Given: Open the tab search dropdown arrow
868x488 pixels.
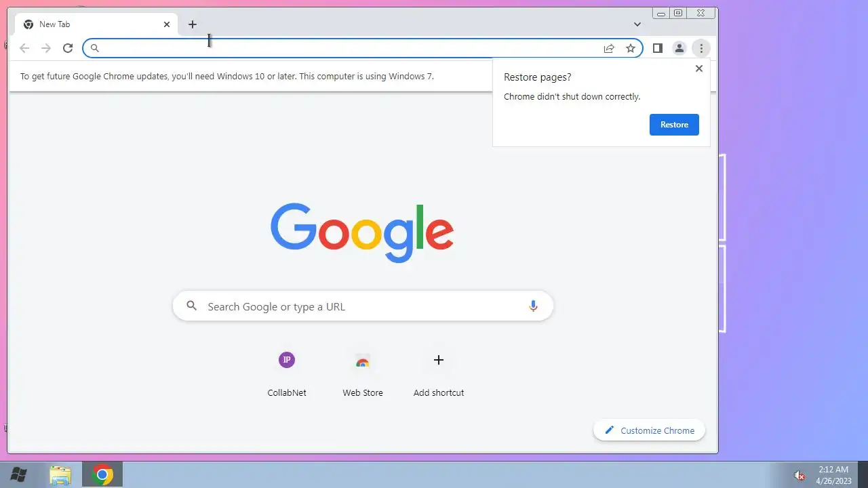Looking at the screenshot, I should 637,24.
